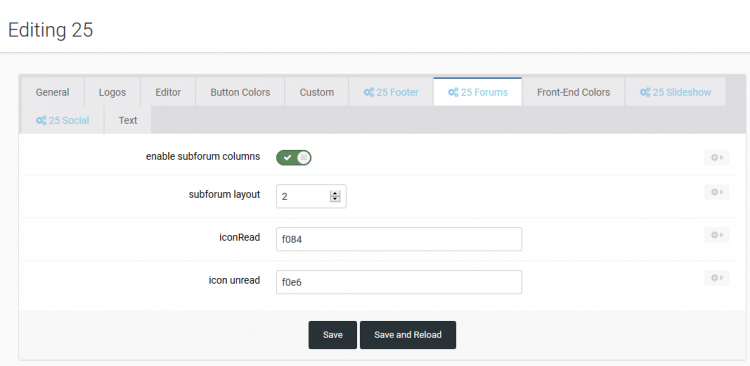Select the 25 Forums tab
Viewport: 750px width, 366px height.
(478, 92)
